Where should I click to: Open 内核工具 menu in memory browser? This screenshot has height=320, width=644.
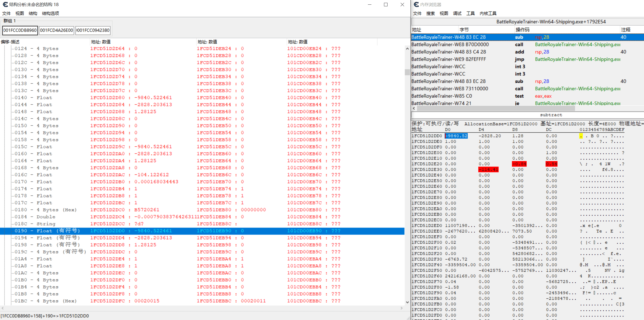pyautogui.click(x=488, y=13)
